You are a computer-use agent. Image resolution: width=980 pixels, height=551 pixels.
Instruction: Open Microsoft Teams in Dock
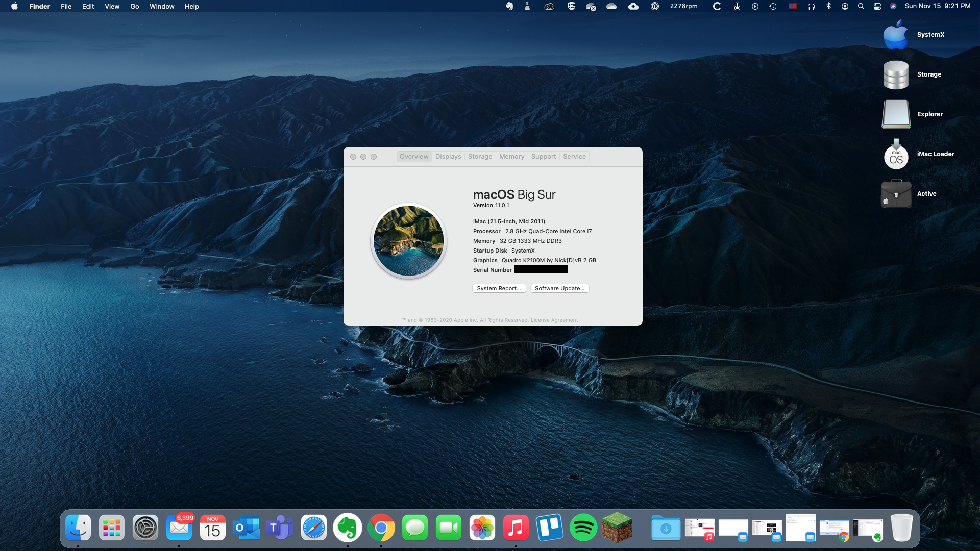(x=280, y=528)
